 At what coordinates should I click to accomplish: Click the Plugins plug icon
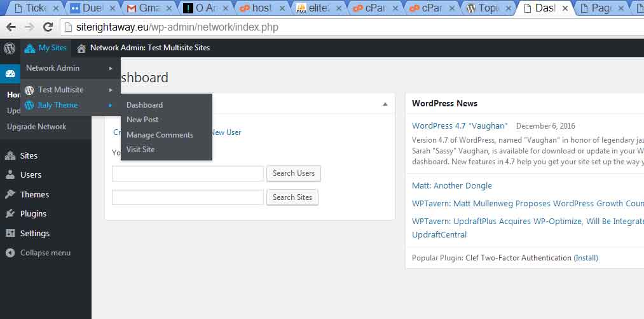pos(10,214)
